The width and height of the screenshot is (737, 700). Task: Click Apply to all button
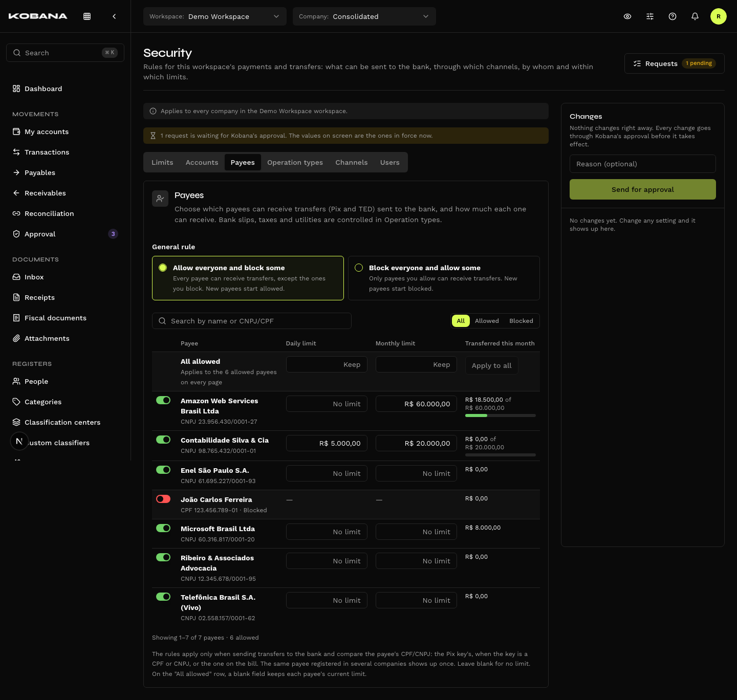point(491,365)
